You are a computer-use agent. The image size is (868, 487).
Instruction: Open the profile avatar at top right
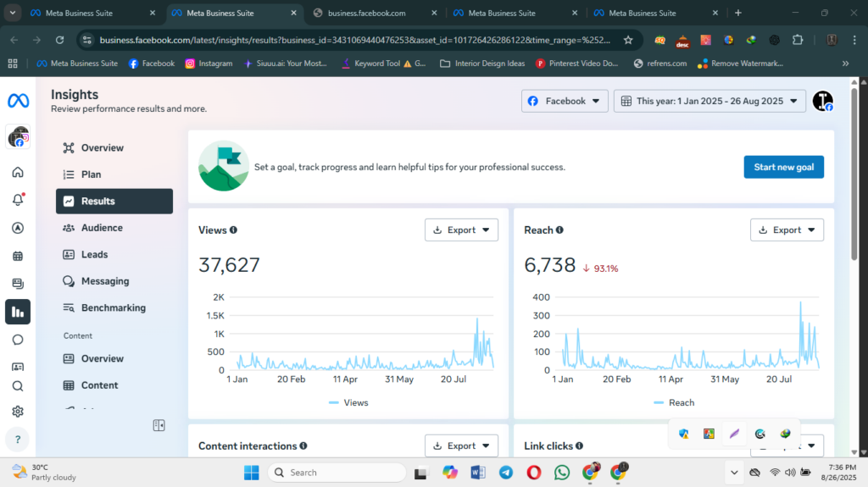[822, 102]
